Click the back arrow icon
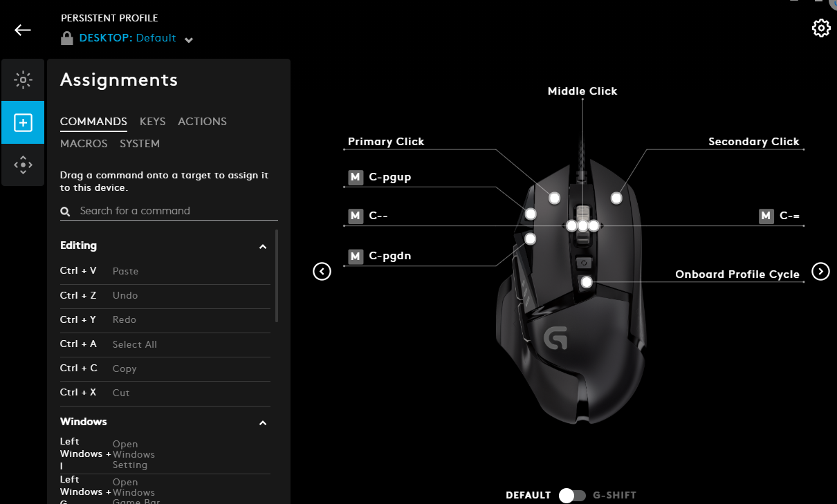 pos(23,30)
